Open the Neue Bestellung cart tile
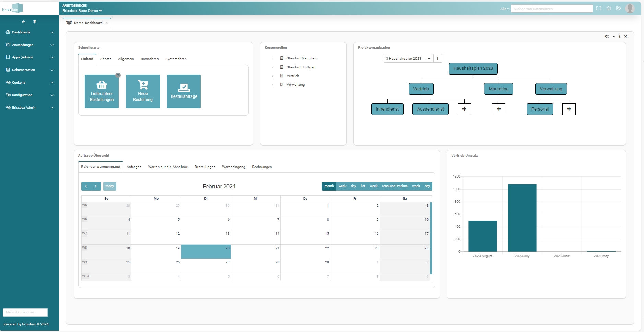The height and width of the screenshot is (332, 644). pos(143,92)
